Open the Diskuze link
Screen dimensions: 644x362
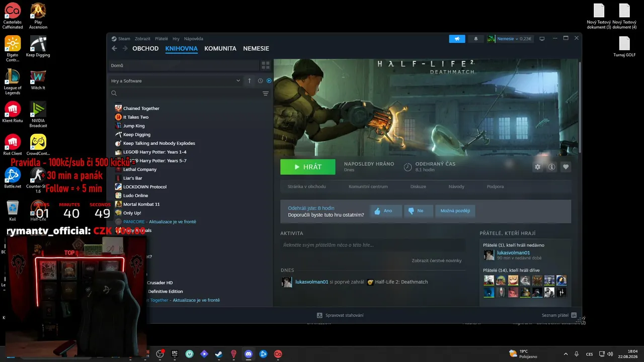[418, 187]
